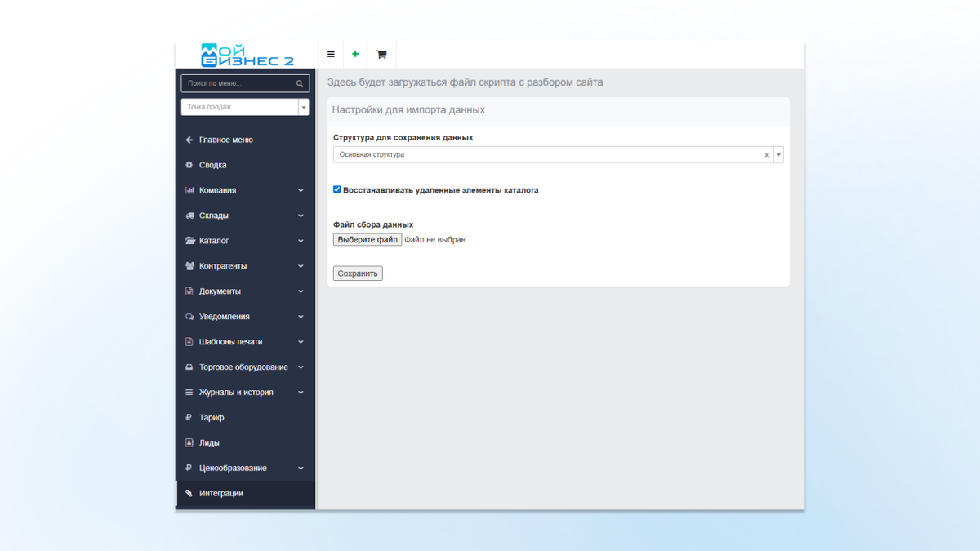Image resolution: width=980 pixels, height=551 pixels.
Task: Open the Сводка menu item
Action: 245,165
